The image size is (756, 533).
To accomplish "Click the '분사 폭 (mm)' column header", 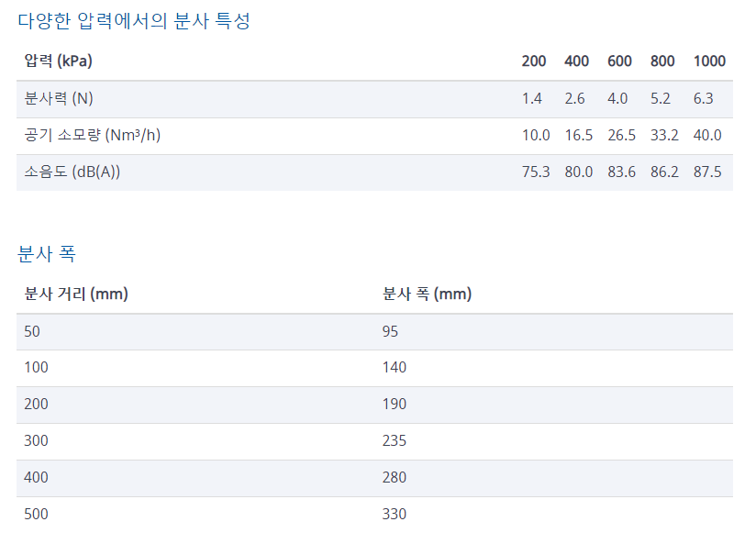I will (427, 294).
